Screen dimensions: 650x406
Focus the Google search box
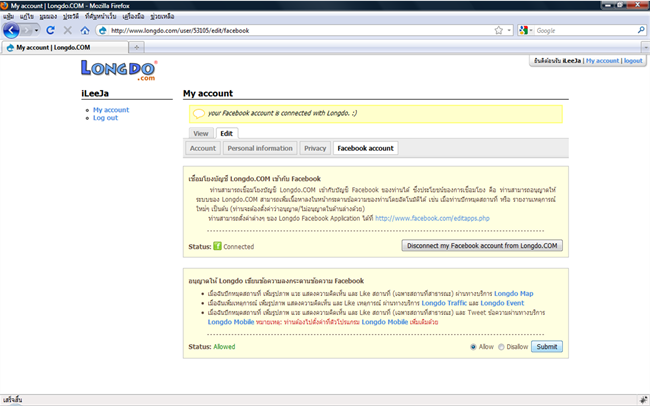click(585, 30)
